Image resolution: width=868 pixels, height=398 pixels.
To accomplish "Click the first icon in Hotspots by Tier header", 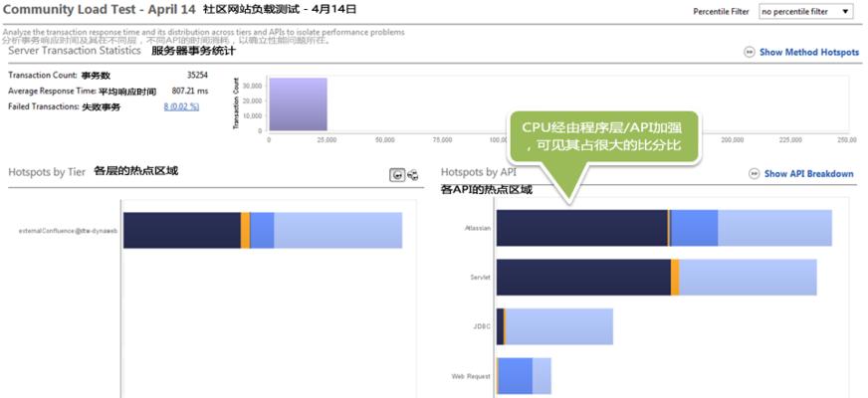I will tap(397, 175).
